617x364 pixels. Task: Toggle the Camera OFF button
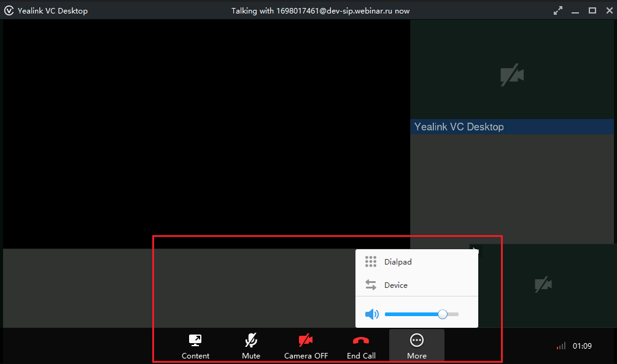point(306,345)
